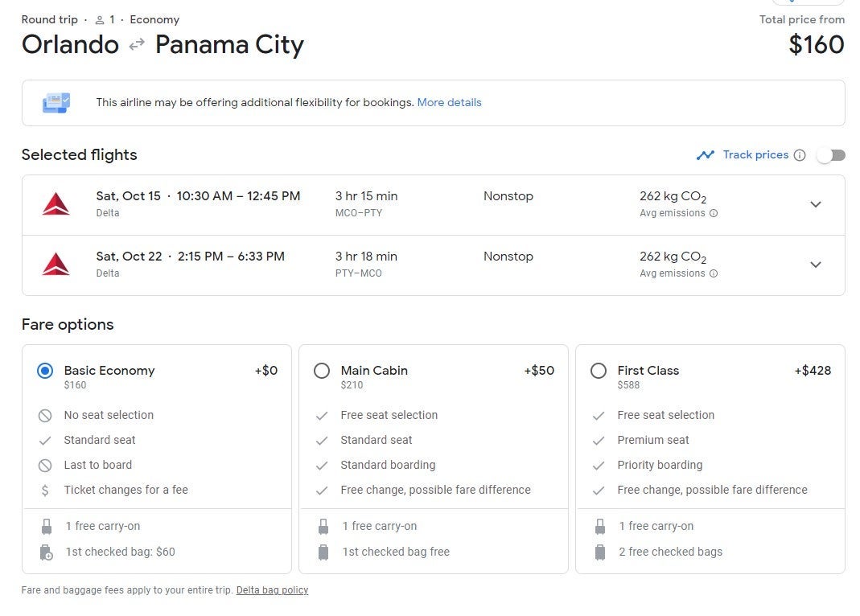Screen dimensions: 860x616
Task: Select the Main Cabin fare radio button
Action: pyautogui.click(x=322, y=371)
